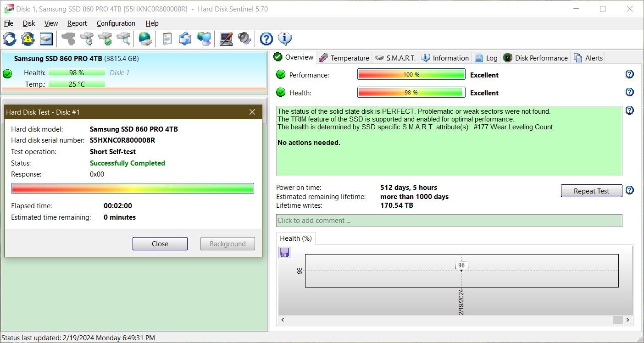Viewport: 644px width, 343px height.
Task: Click the blue info bubble toolbar icon
Action: click(285, 39)
